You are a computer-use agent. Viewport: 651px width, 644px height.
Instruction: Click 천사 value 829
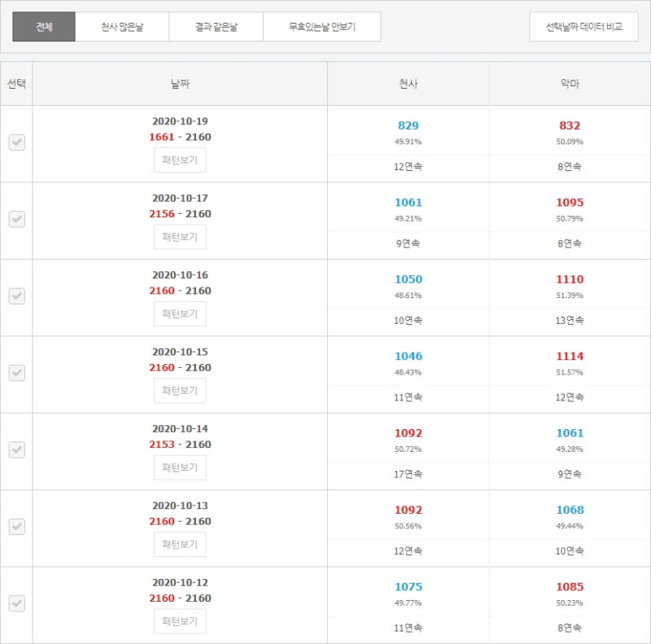409,125
